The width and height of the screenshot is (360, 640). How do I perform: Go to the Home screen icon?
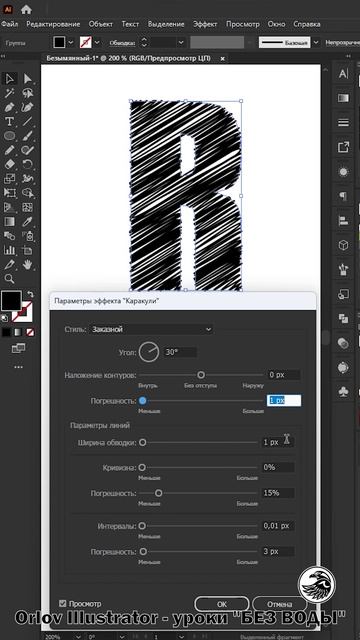pyautogui.click(x=26, y=9)
